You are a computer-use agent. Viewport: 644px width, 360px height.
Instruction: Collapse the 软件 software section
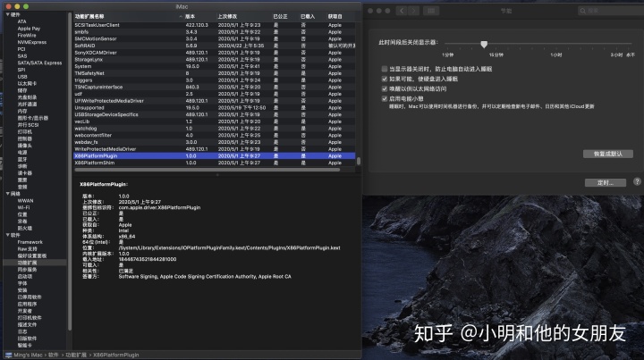(8, 235)
